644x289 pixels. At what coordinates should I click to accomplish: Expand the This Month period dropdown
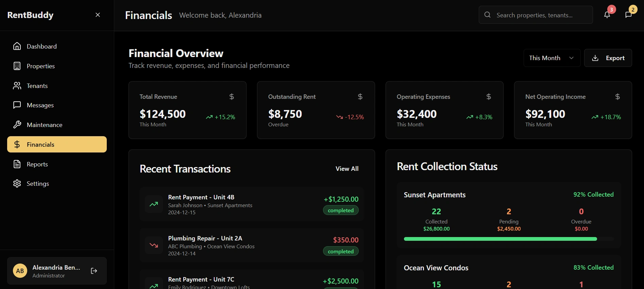coord(552,58)
